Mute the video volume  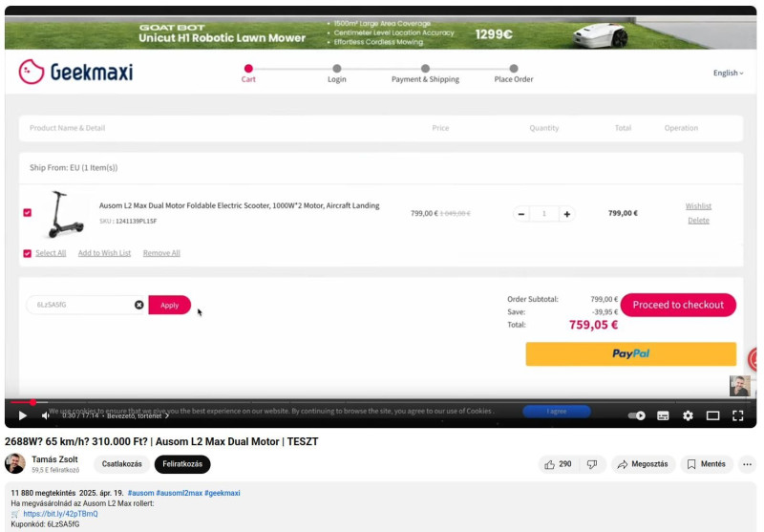45,415
